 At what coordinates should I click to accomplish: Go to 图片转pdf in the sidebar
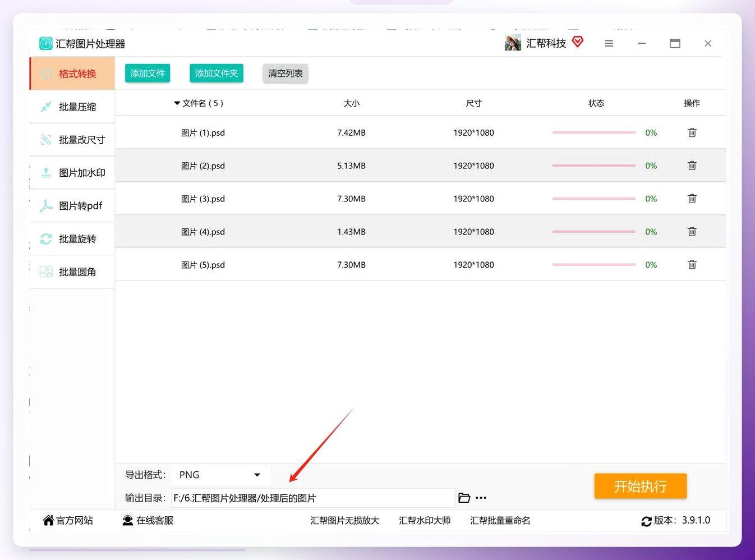(72, 206)
